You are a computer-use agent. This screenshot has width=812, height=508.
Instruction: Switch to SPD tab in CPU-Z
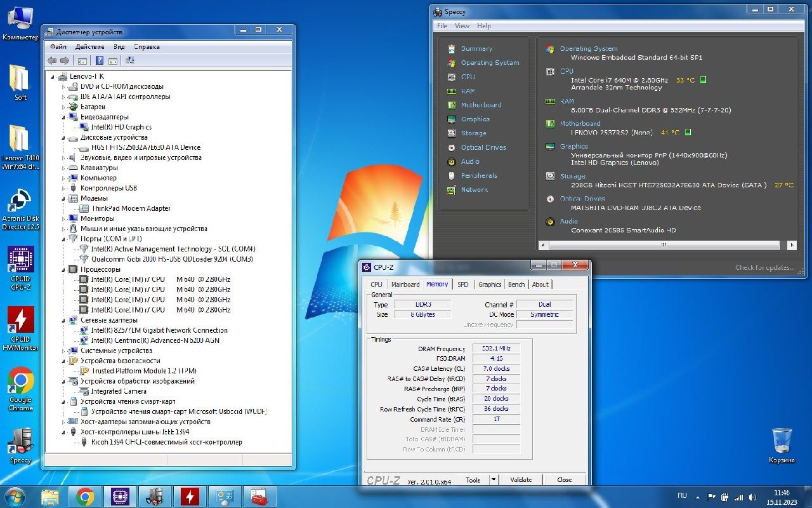[463, 284]
